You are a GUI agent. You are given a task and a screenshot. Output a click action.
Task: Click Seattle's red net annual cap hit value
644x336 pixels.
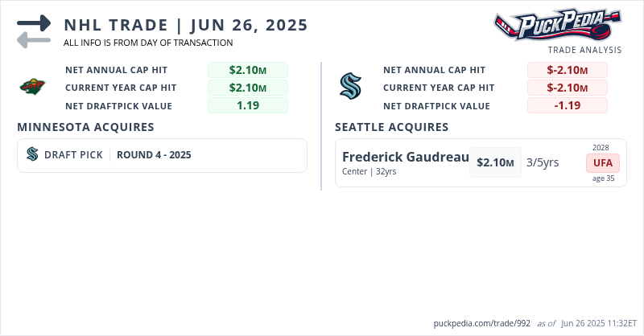pos(567,70)
